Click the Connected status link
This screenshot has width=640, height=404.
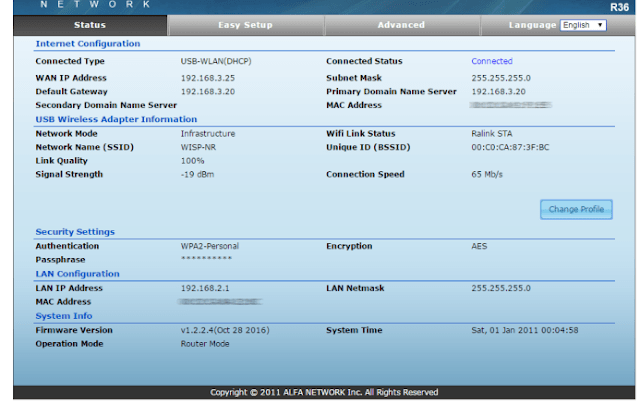point(491,62)
